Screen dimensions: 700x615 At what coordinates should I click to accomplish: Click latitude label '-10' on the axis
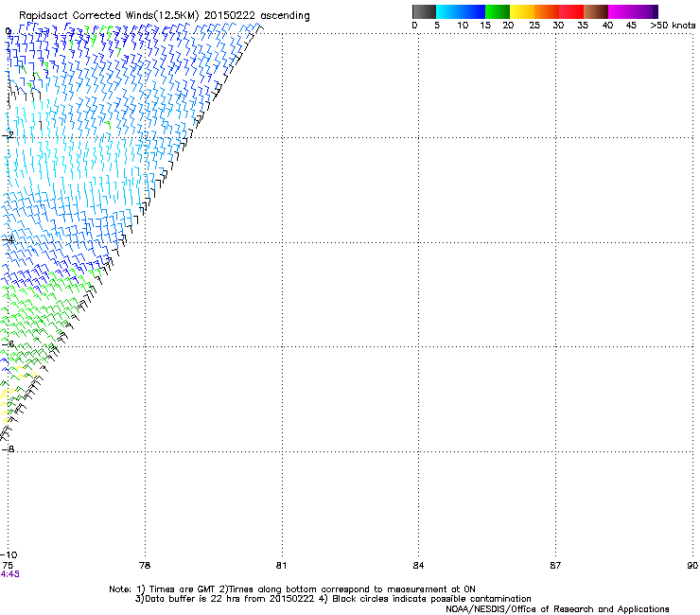(x=9, y=555)
